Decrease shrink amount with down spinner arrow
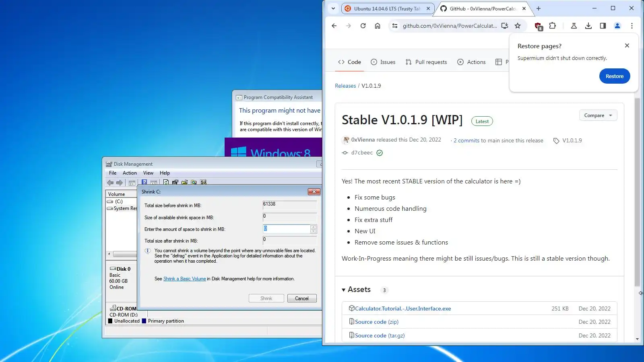644x362 pixels. click(x=314, y=231)
